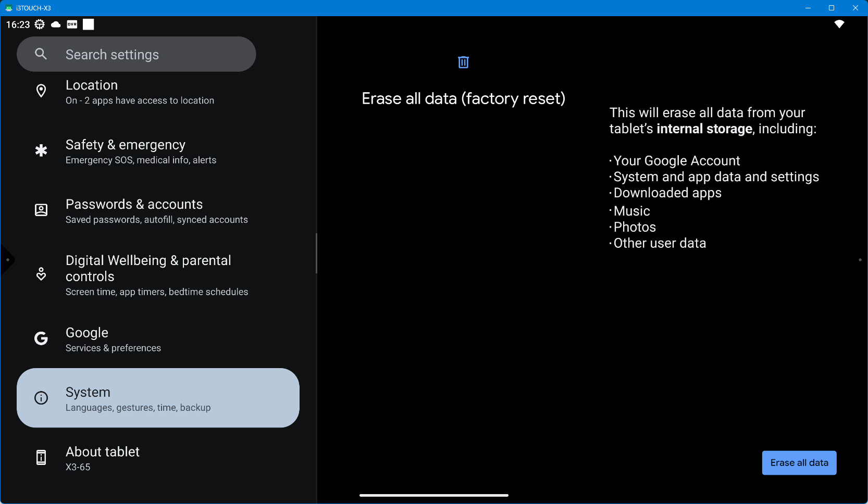Open the About tablet entry

157,458
